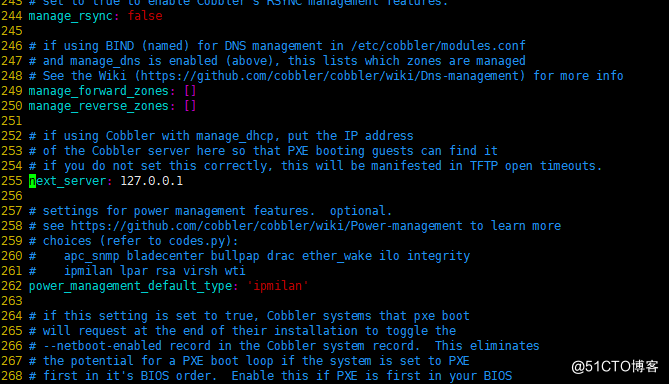Click the virsh choice on line 261
The height and width of the screenshot is (384, 669).
point(201,271)
